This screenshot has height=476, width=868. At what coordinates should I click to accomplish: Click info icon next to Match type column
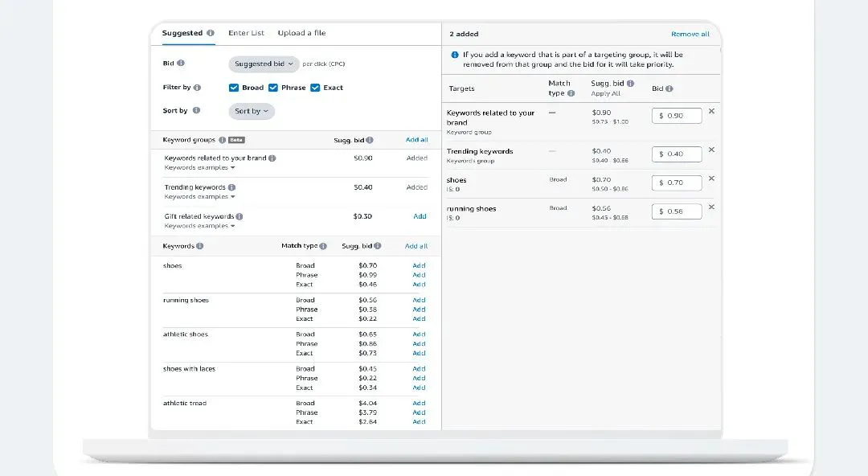[323, 246]
